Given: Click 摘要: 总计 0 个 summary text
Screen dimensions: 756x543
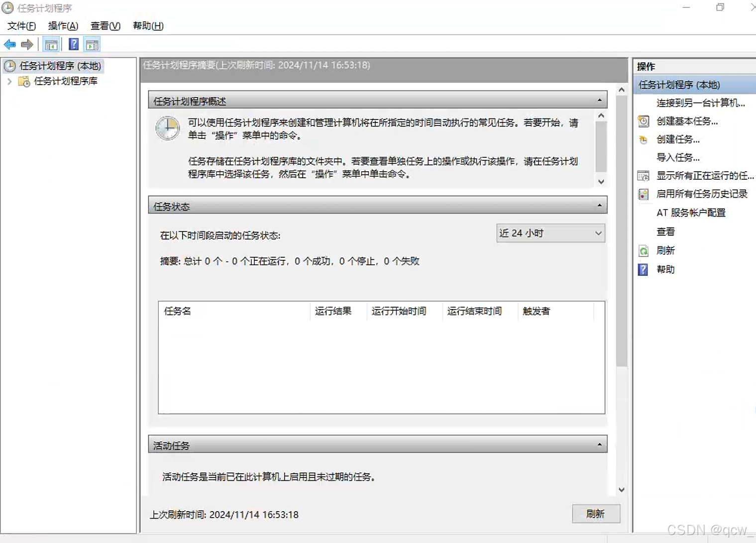Looking at the screenshot, I should pos(290,261).
